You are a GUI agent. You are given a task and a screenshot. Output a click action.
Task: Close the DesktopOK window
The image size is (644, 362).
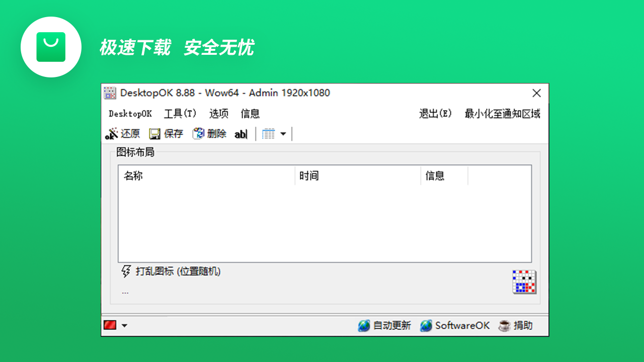(x=537, y=93)
